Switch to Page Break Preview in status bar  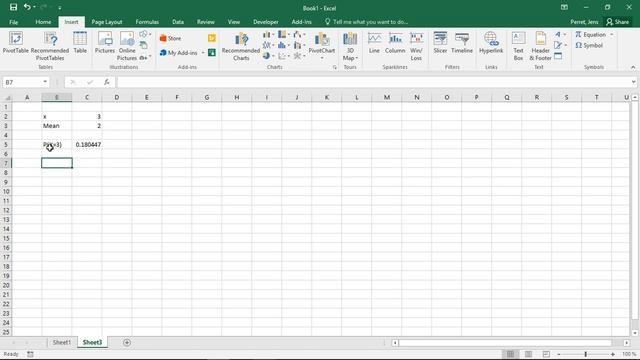[546, 354]
